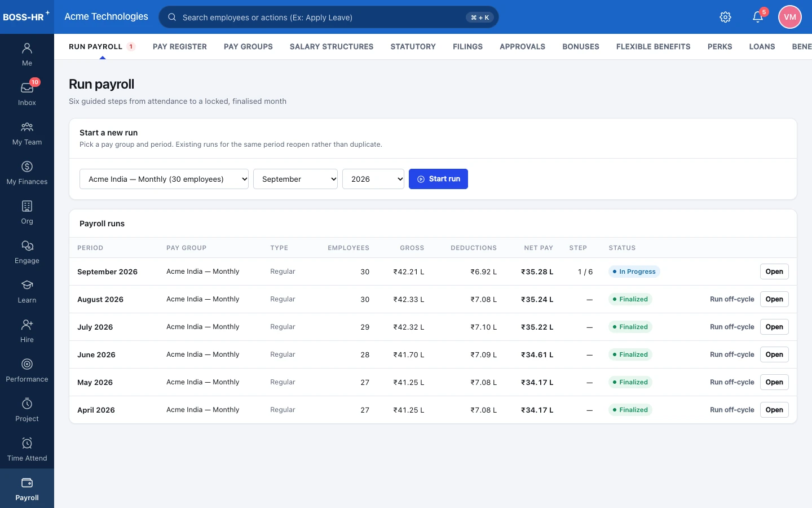
Task: Go to the Filings tab
Action: click(x=467, y=47)
